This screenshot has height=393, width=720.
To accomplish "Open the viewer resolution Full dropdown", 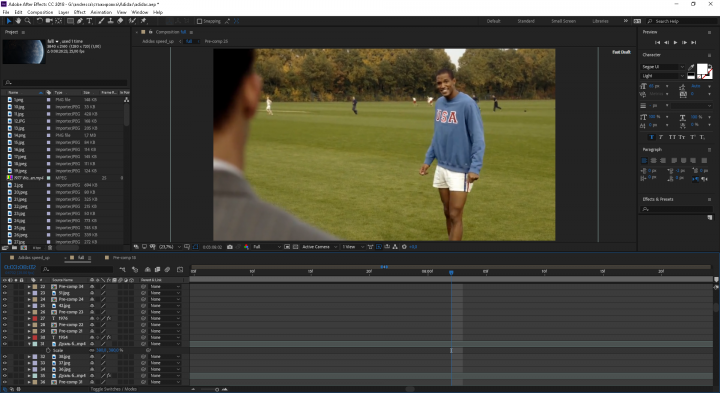I will [x=267, y=247].
